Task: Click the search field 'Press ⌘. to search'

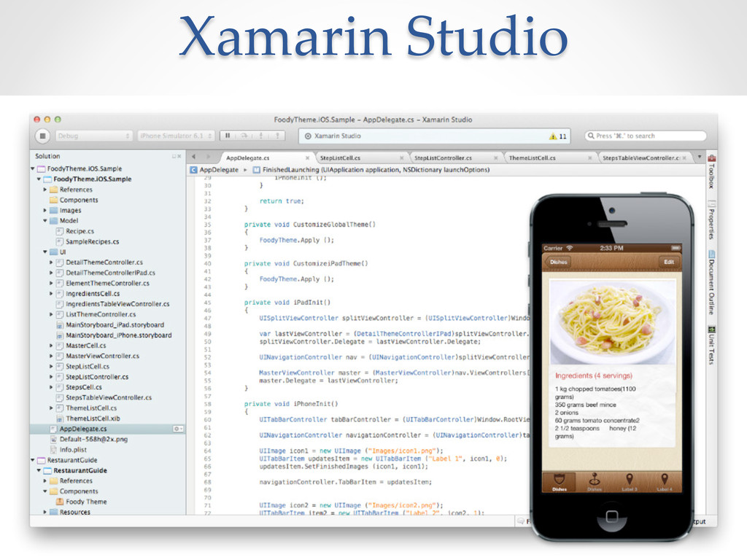Action: 646,136
